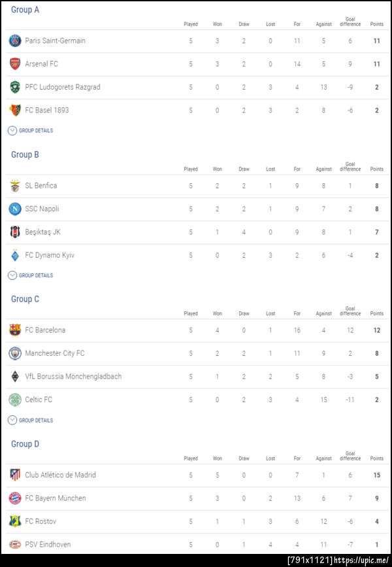Open the FC Dynamo Kyiv team link
392x567 pixels.
(50, 256)
